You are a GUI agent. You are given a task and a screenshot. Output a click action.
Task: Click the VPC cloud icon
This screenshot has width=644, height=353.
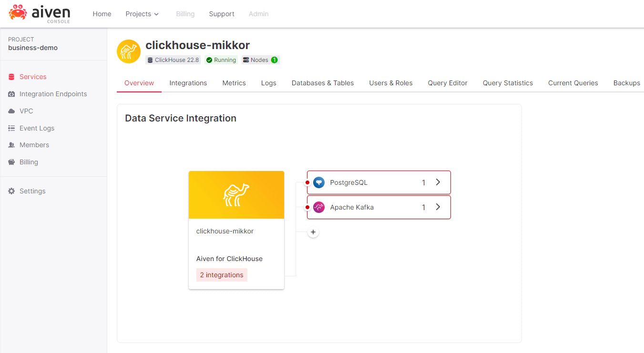click(11, 111)
